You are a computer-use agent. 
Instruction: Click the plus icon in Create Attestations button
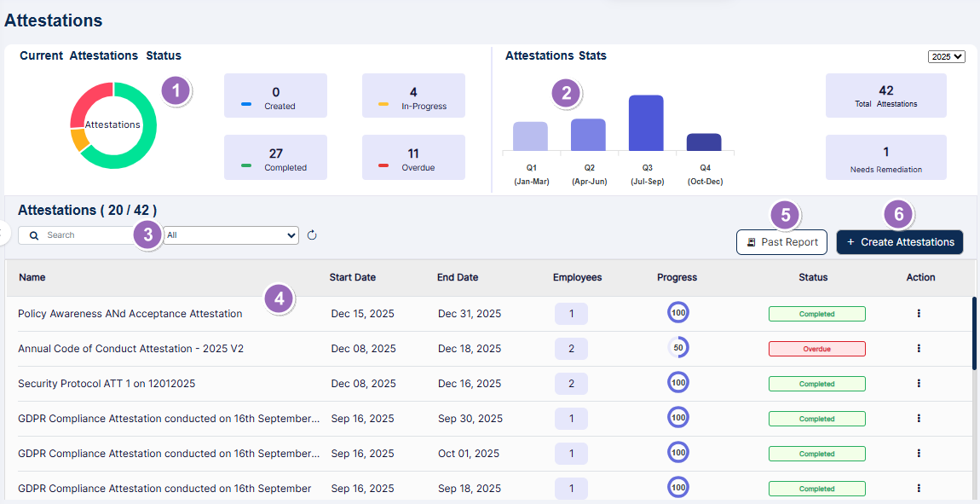[849, 242]
